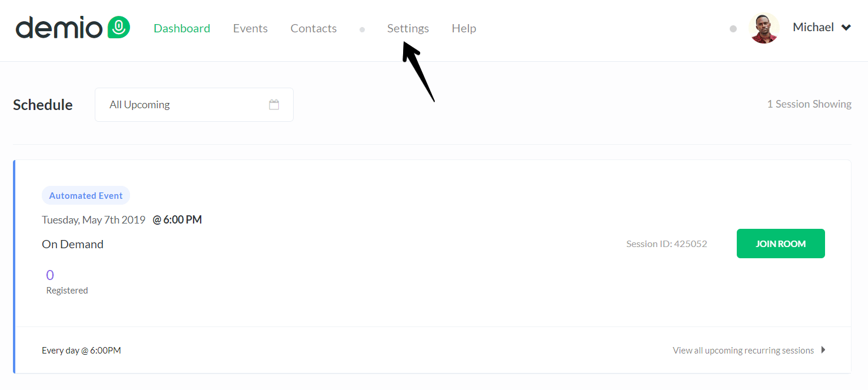Click the Automated Event badge
The image size is (868, 390).
tap(86, 196)
